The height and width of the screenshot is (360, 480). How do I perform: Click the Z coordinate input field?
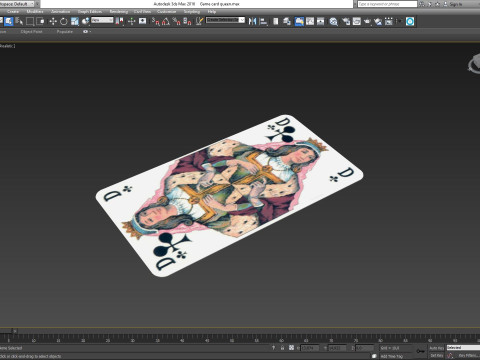point(364,348)
